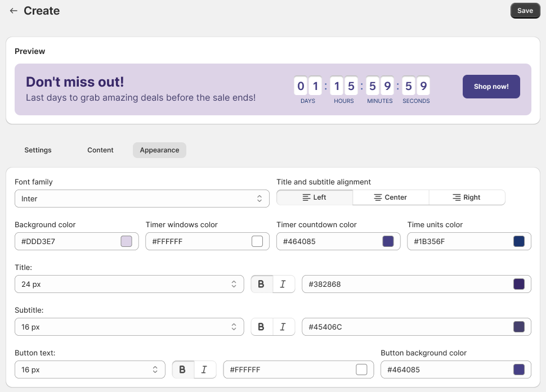This screenshot has height=392, width=546.
Task: Align title and subtitle to Left
Action: [315, 197]
